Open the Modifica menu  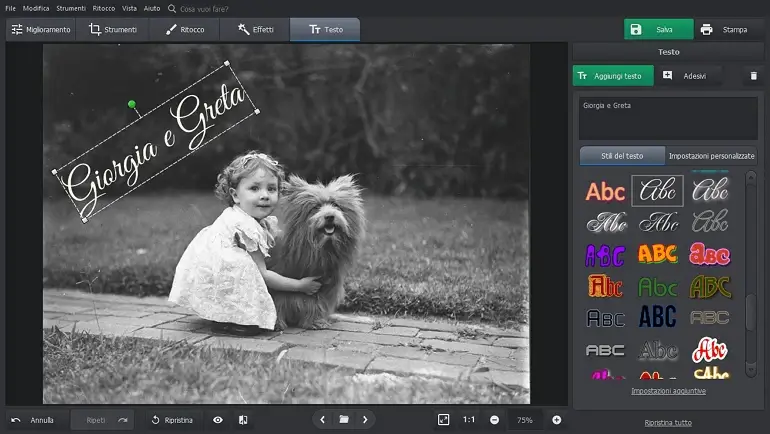[36, 8]
